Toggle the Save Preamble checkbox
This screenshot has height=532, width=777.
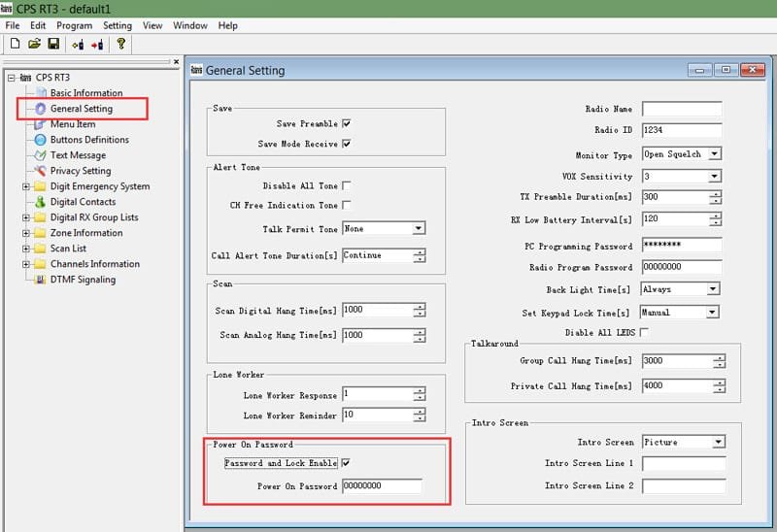tap(347, 123)
